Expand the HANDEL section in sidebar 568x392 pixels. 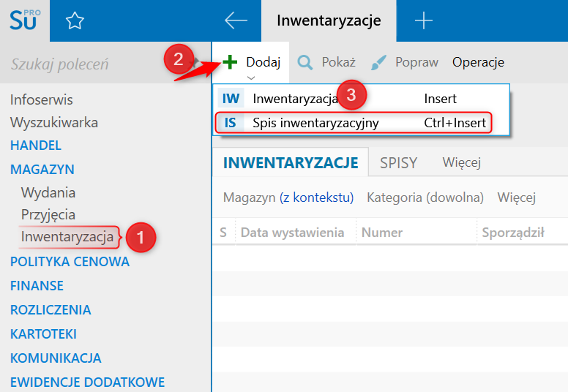coord(36,146)
